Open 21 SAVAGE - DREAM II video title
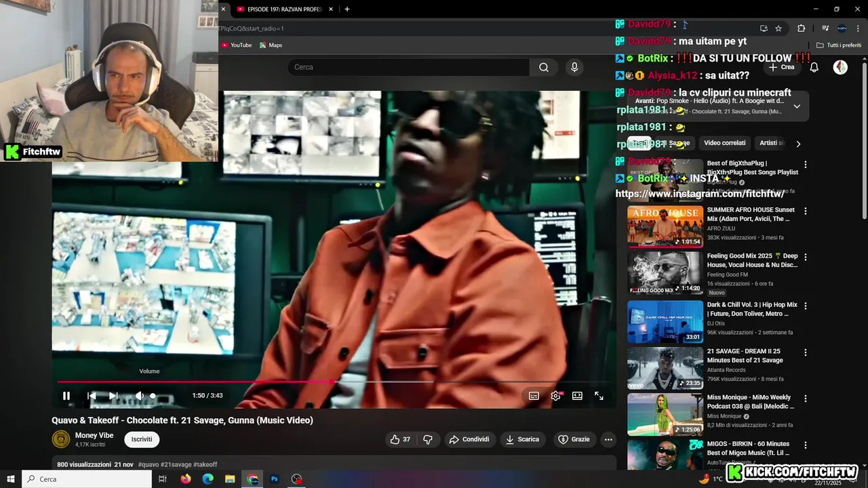The height and width of the screenshot is (488, 868). point(745,355)
